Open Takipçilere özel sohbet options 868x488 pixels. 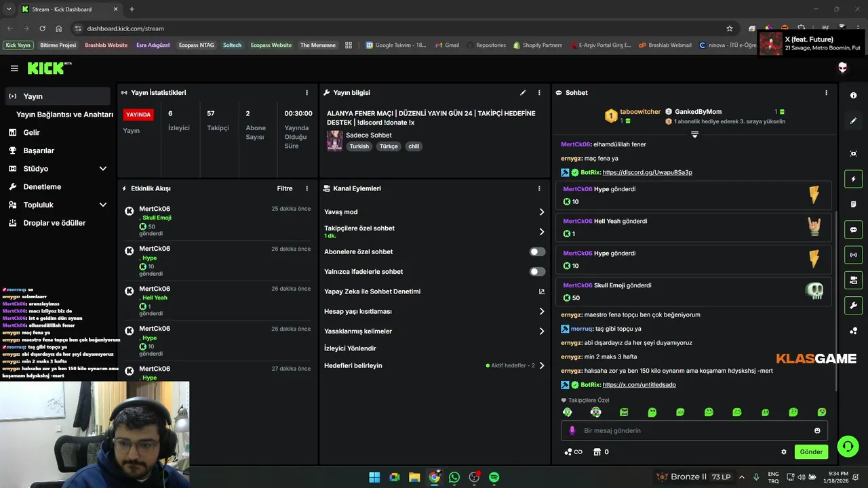(x=434, y=232)
